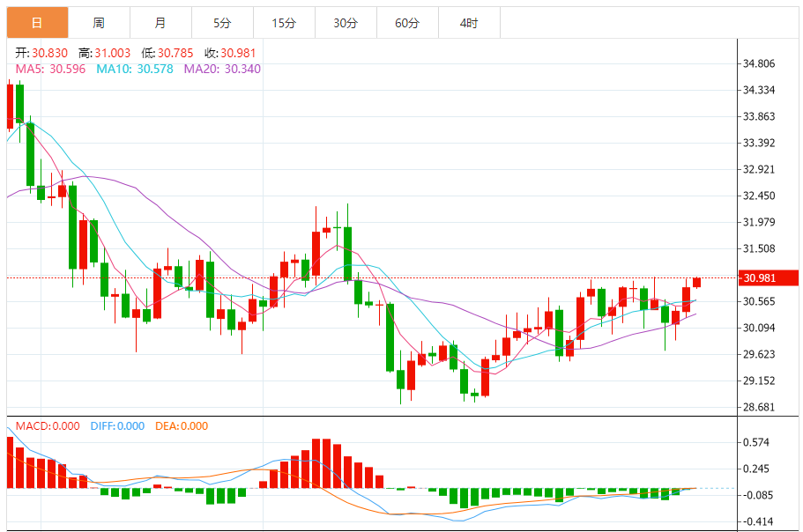Click the MA5: 30.596 indicator label
Viewport: 803px width, 532px height.
pos(50,69)
